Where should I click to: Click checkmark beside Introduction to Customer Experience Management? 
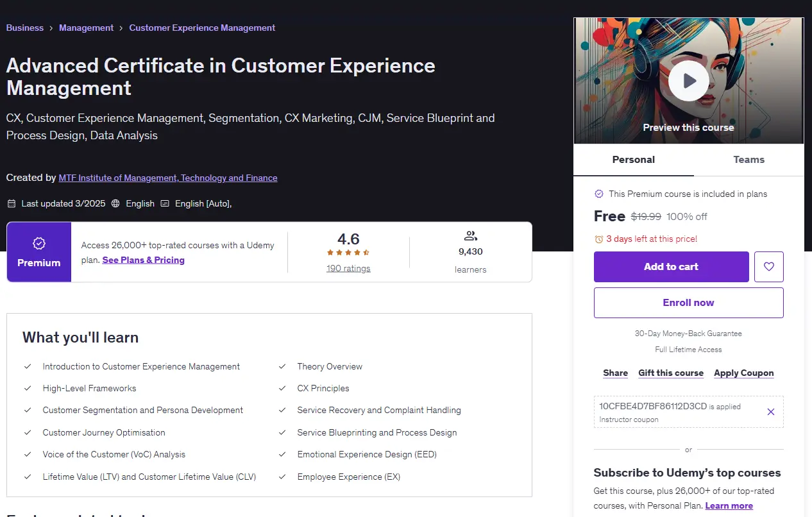tap(28, 366)
